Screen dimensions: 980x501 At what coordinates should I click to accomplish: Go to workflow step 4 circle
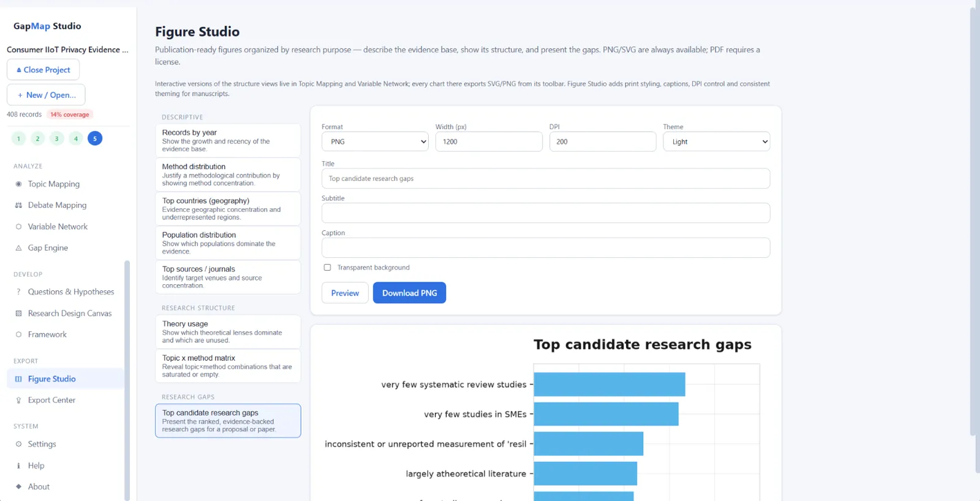coord(76,138)
